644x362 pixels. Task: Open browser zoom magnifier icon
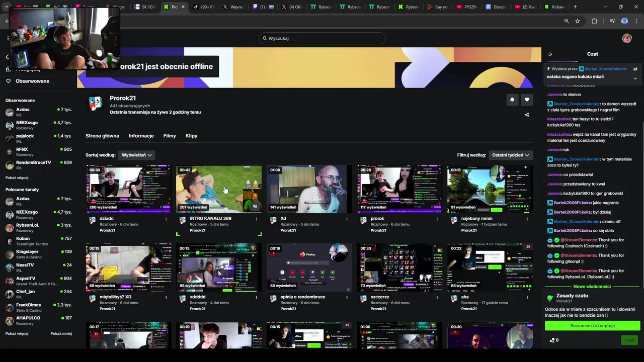point(567,21)
